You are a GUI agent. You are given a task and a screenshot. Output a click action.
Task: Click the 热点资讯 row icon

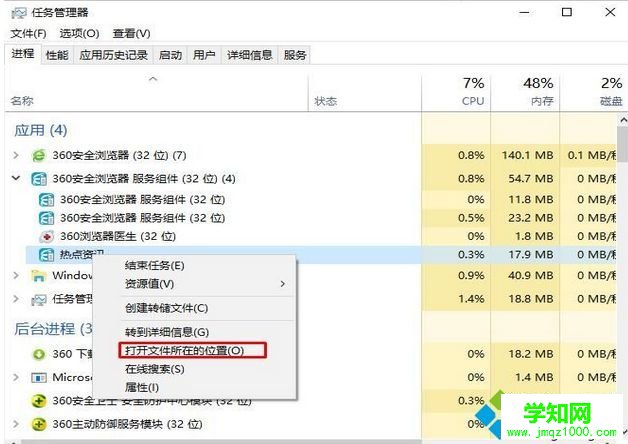point(46,255)
